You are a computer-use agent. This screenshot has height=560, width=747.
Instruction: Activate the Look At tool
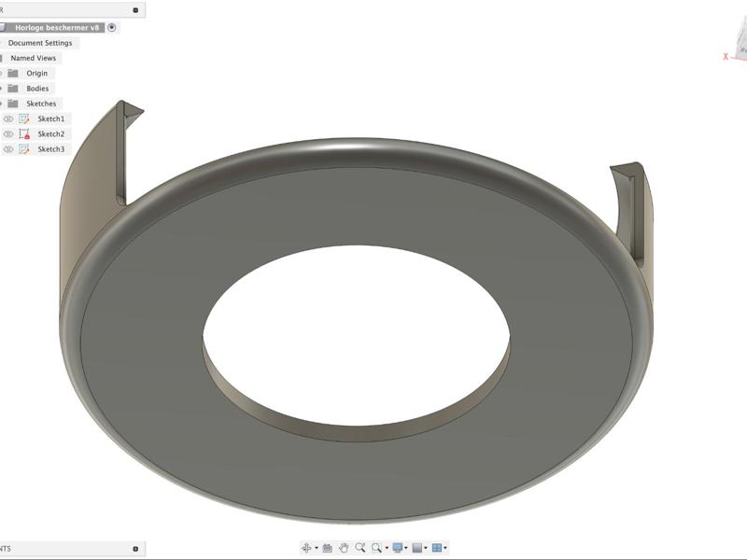tap(328, 548)
